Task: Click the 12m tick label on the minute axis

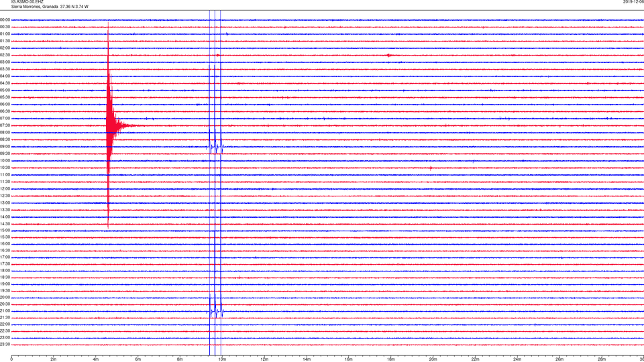Action: point(264,359)
